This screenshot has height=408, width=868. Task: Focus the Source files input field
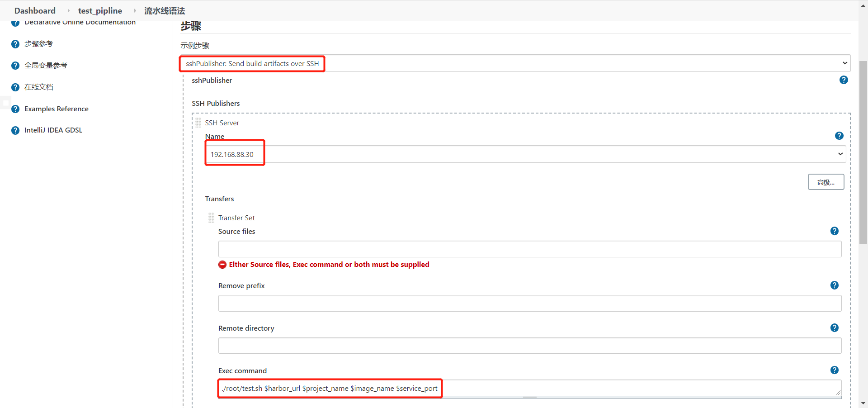(x=530, y=249)
